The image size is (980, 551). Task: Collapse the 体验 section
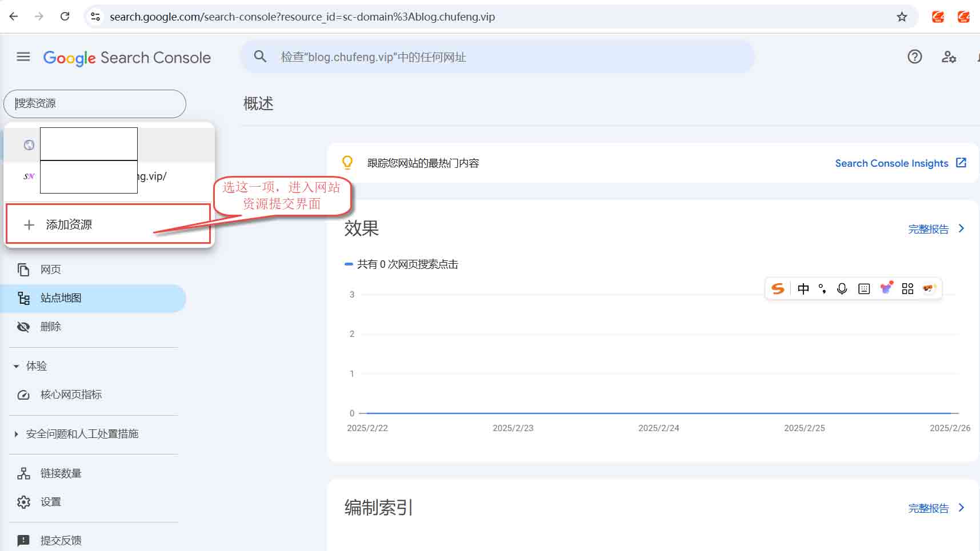(30, 366)
